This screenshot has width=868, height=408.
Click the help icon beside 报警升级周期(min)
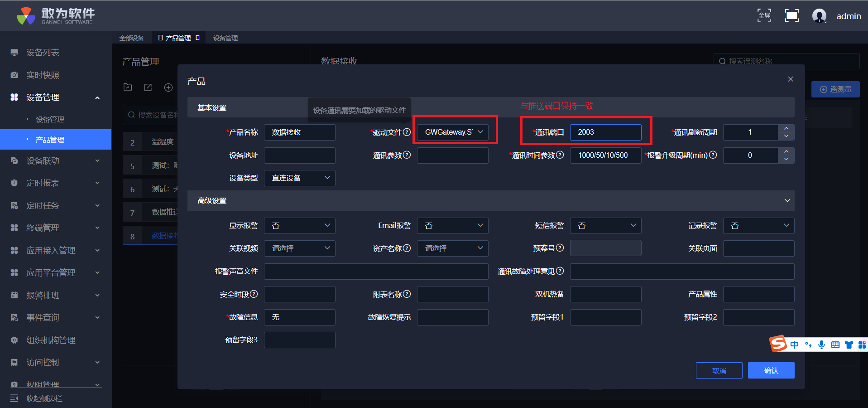713,155
